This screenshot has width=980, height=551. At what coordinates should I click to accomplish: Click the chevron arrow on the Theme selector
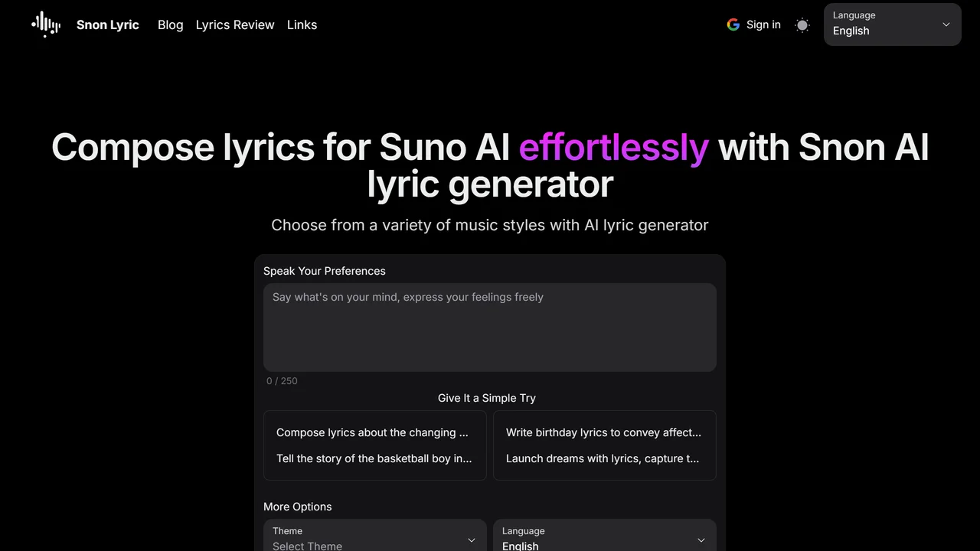tap(472, 540)
